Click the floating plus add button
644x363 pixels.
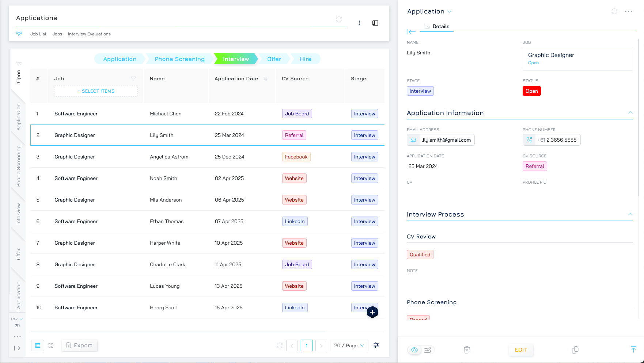372,312
